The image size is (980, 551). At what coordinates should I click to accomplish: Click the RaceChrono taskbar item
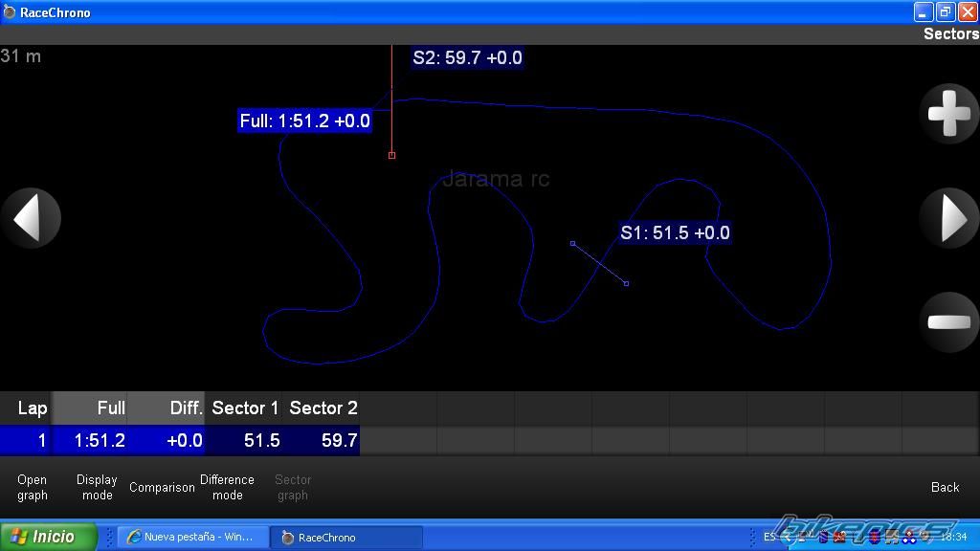click(x=346, y=538)
